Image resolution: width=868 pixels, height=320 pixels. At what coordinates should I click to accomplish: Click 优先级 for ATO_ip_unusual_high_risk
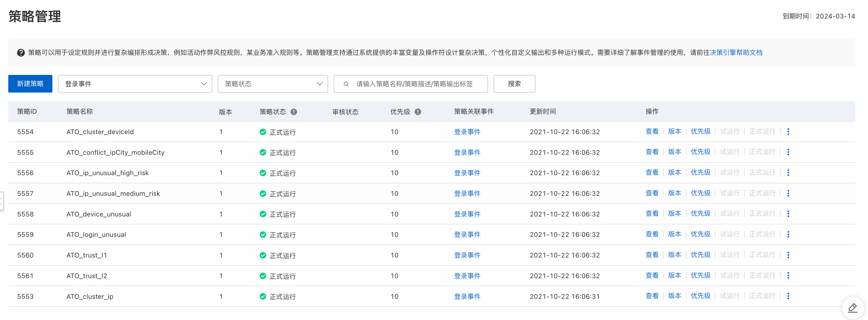(x=701, y=173)
